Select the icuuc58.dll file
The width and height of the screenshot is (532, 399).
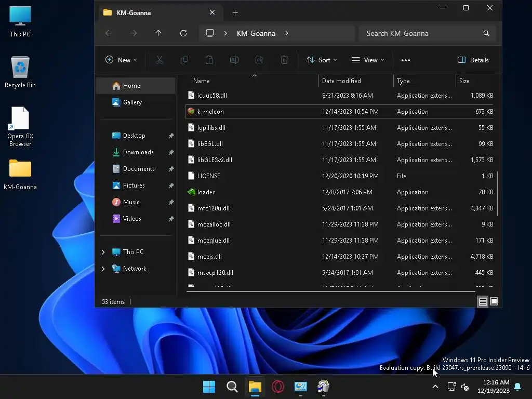(x=339, y=96)
